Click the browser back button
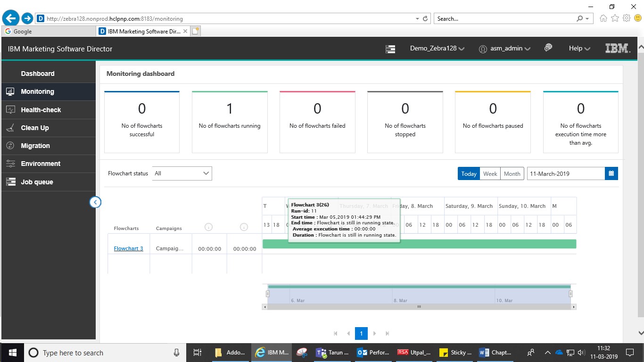Image resolution: width=644 pixels, height=362 pixels. coord(10,18)
